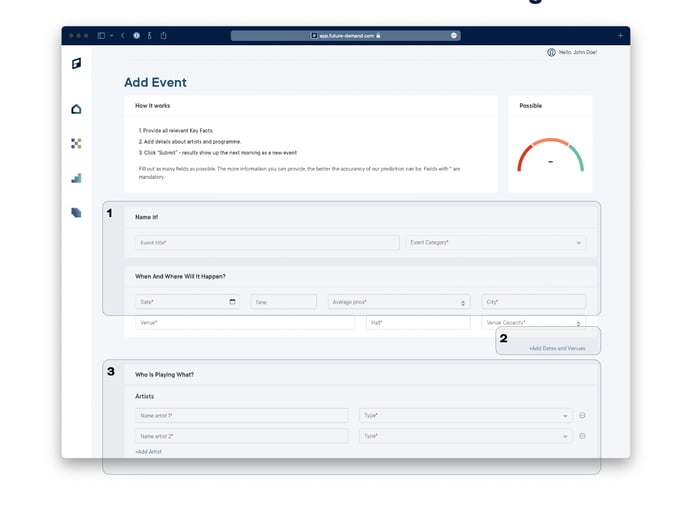Open a new browser tab with plus
This screenshot has height=509, width=688.
[x=620, y=36]
